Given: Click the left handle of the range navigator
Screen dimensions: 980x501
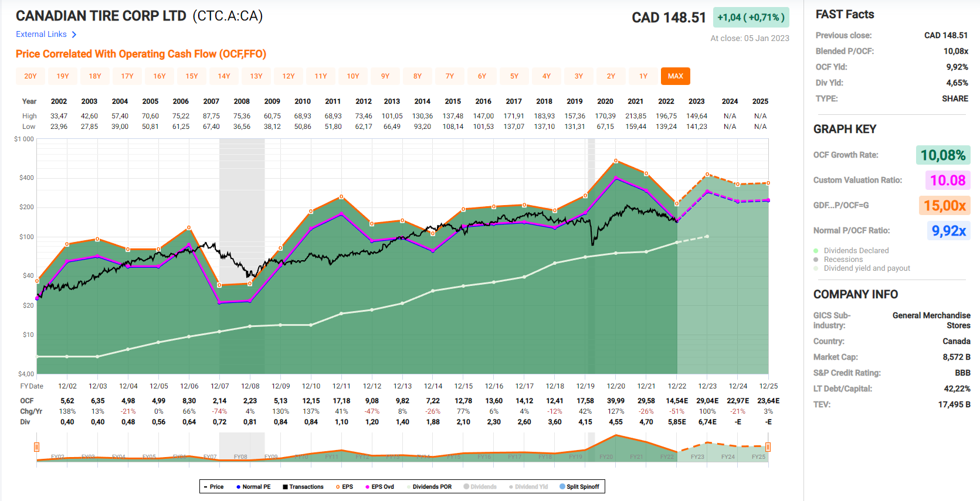Looking at the screenshot, I should tap(36, 447).
